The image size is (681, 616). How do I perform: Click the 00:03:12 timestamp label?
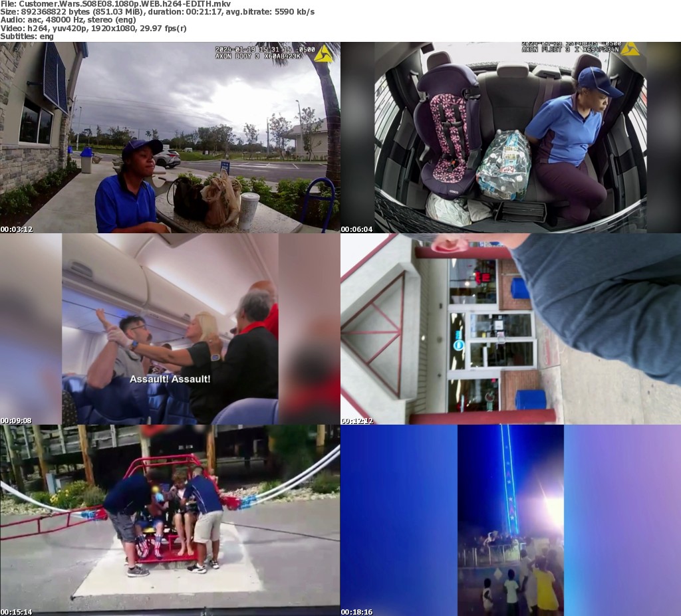[x=17, y=229]
